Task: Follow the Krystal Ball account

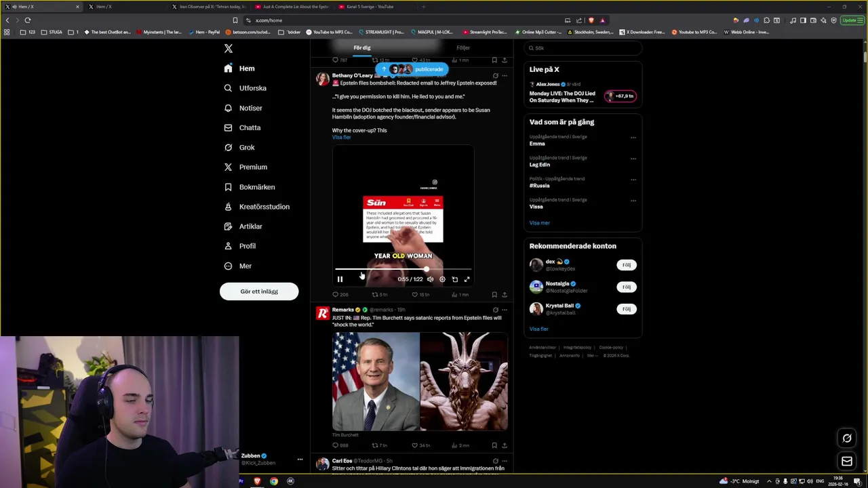Action: pos(627,309)
